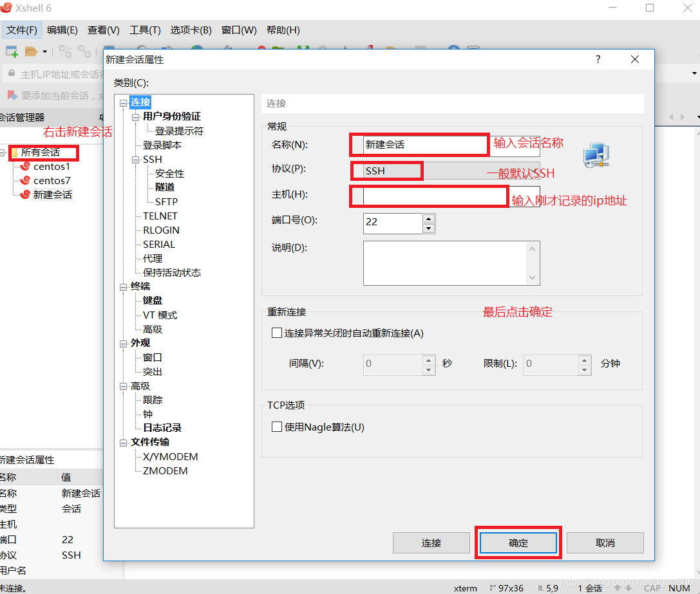700x594 pixels.
Task: Select 登录提示符 in the category tree
Action: (x=179, y=131)
